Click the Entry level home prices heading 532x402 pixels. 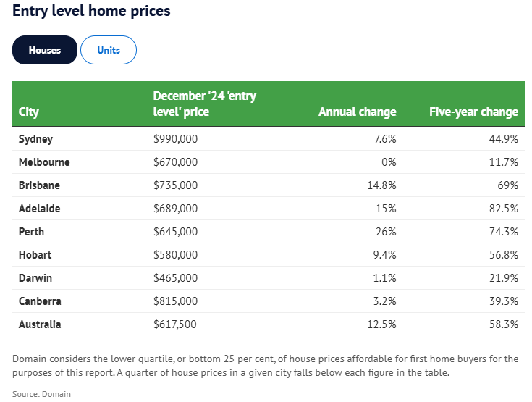[91, 12]
